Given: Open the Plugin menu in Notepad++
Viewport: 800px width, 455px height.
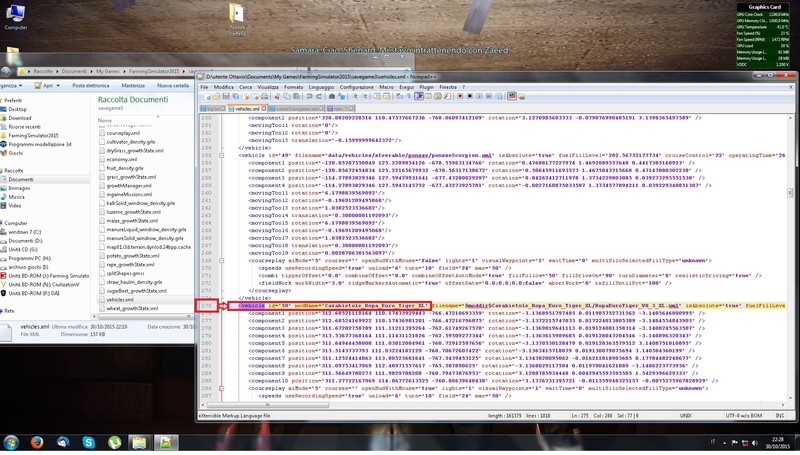Looking at the screenshot, I should 424,88.
